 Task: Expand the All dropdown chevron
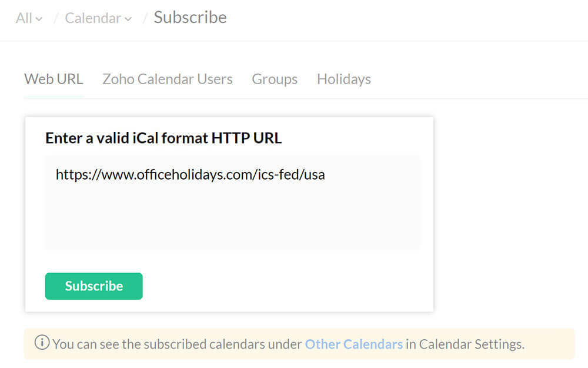tap(39, 19)
